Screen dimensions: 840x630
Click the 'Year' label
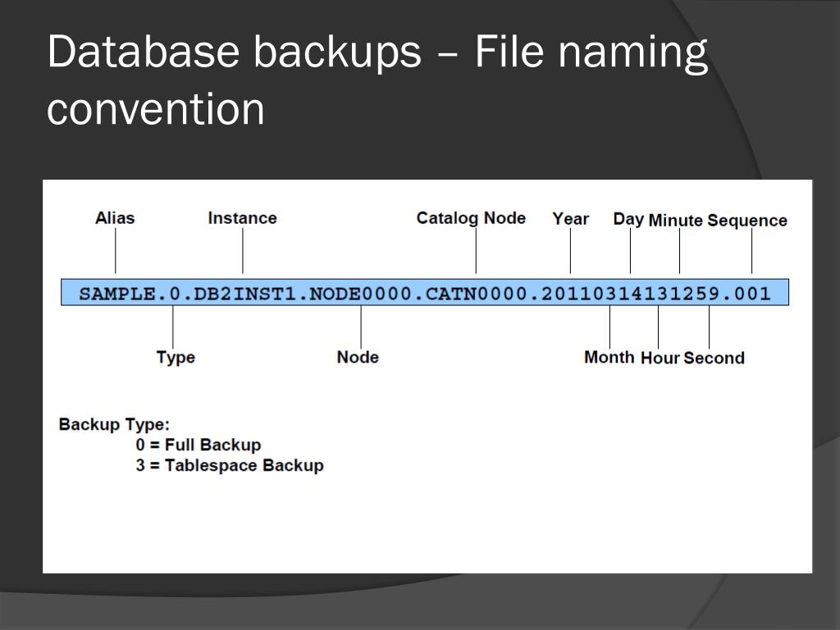(x=571, y=218)
